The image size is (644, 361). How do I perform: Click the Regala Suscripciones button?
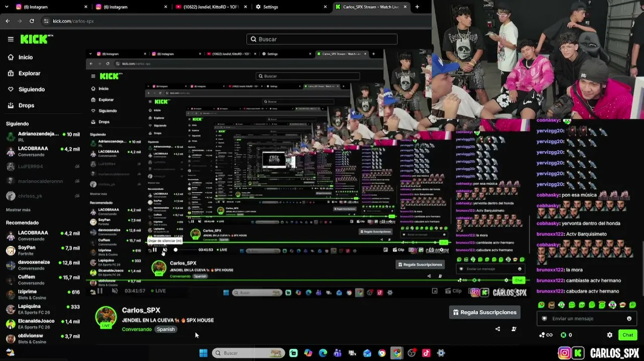point(484,312)
